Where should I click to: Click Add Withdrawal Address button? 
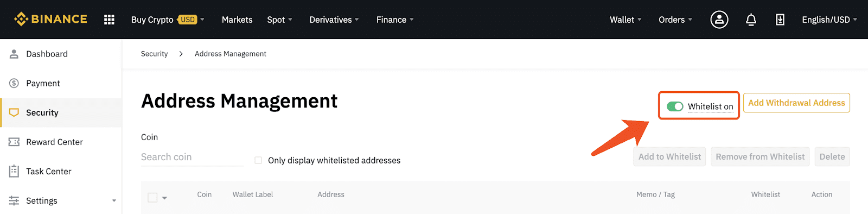(x=796, y=103)
